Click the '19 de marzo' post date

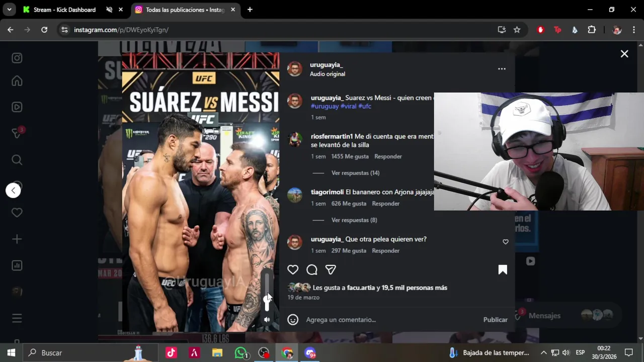point(303,298)
